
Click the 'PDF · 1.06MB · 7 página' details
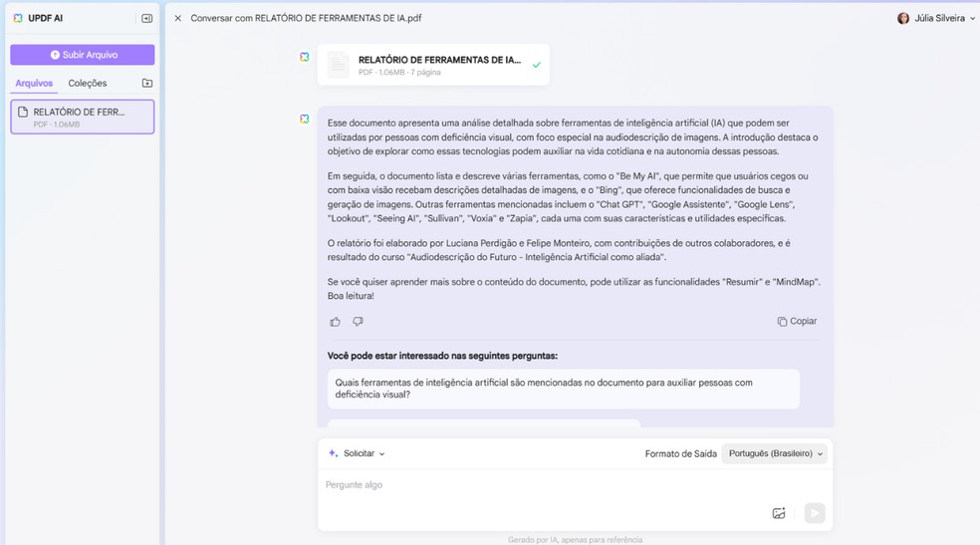pyautogui.click(x=399, y=73)
